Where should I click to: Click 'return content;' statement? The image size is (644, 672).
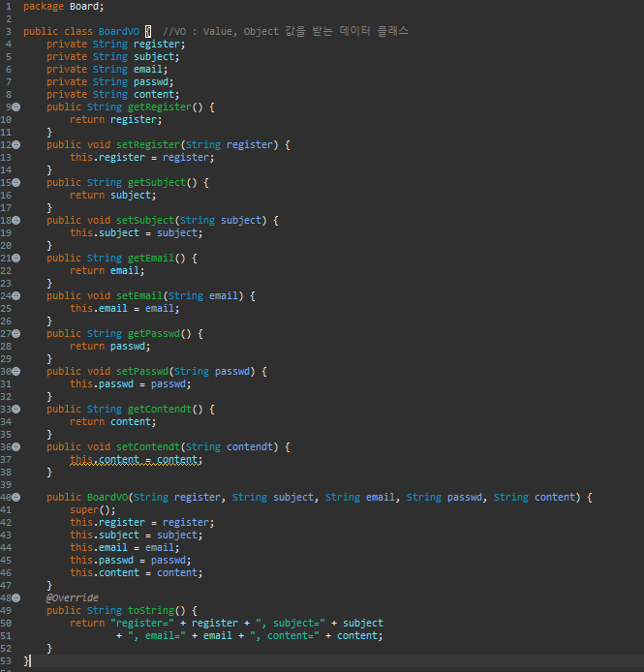coord(112,422)
